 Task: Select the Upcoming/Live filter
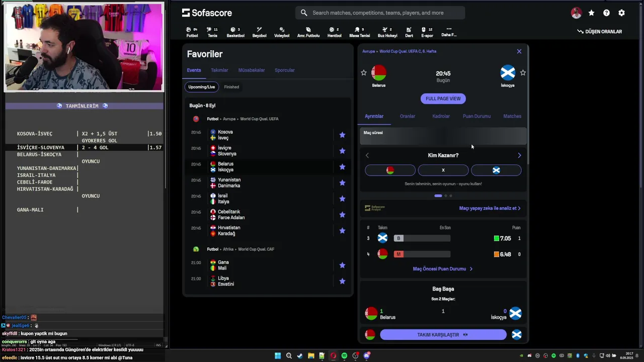click(201, 87)
